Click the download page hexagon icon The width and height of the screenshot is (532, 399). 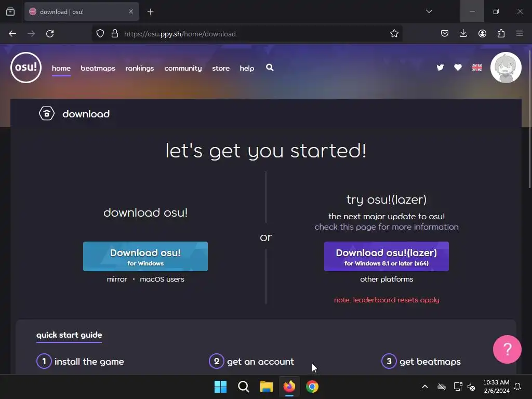46,114
